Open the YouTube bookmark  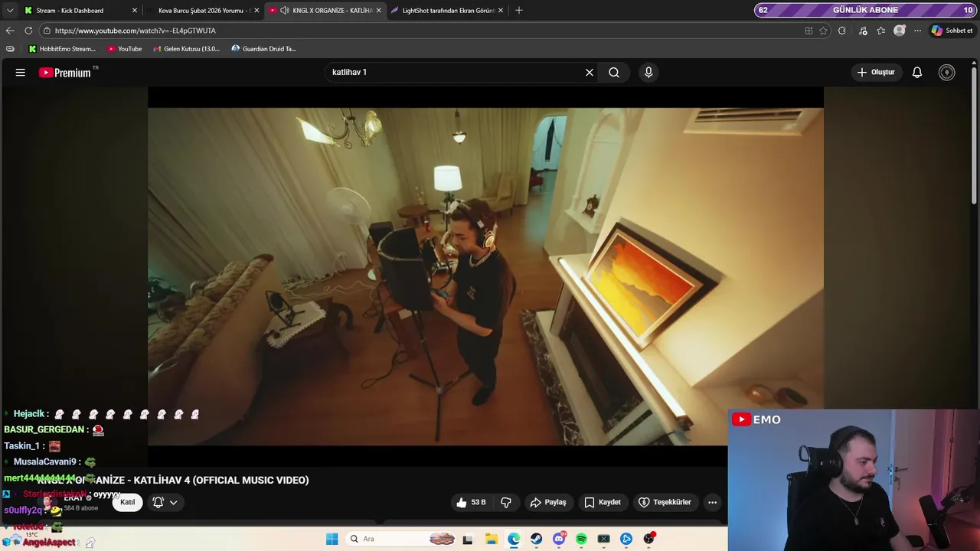125,48
